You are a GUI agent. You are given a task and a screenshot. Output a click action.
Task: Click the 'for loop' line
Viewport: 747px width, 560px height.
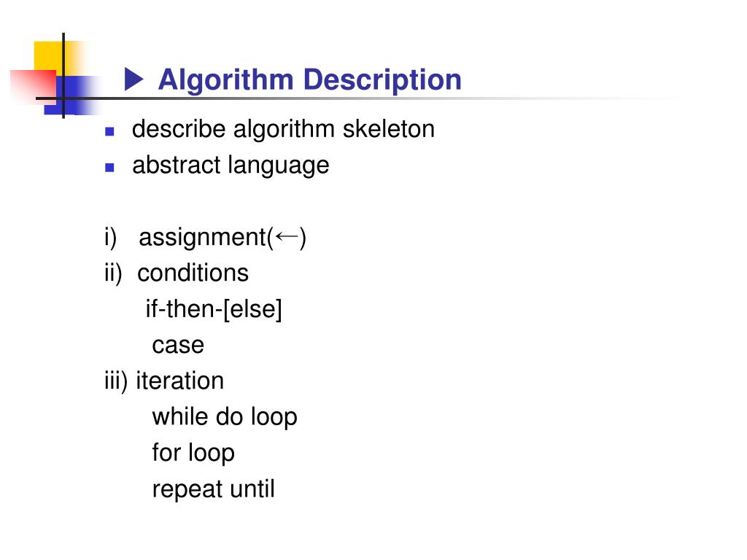193,453
